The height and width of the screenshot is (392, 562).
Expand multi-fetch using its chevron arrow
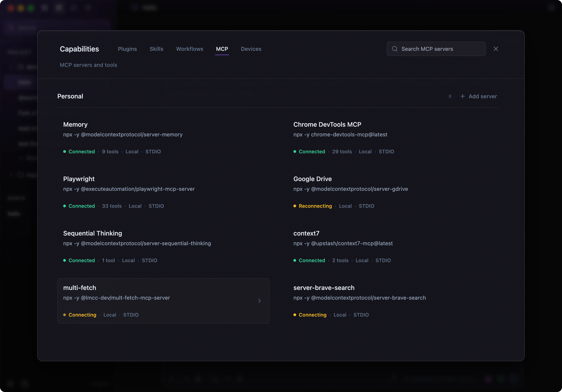click(260, 301)
